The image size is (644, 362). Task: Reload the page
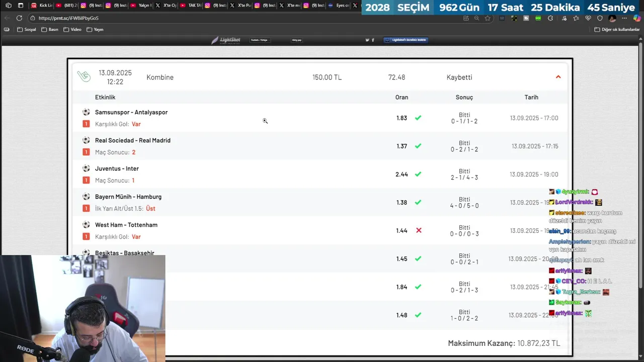(x=19, y=18)
